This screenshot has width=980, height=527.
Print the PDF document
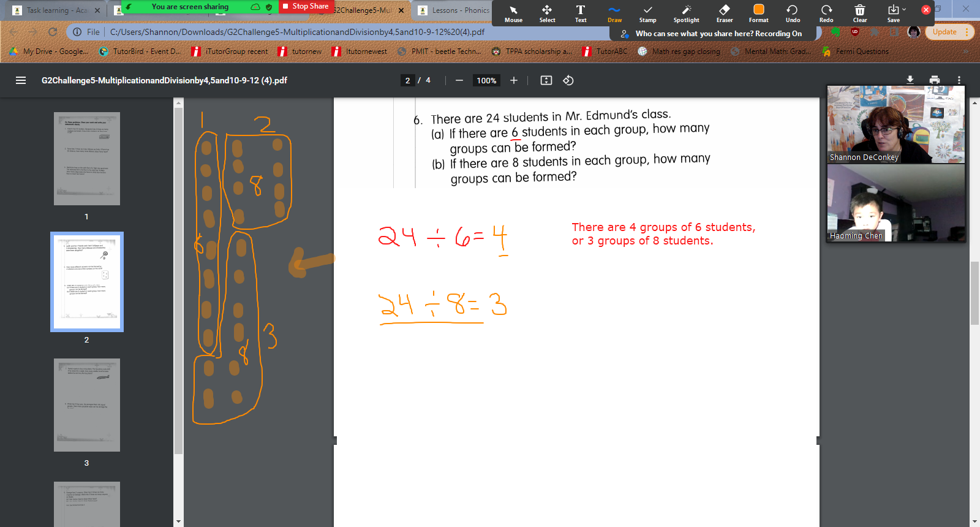935,80
